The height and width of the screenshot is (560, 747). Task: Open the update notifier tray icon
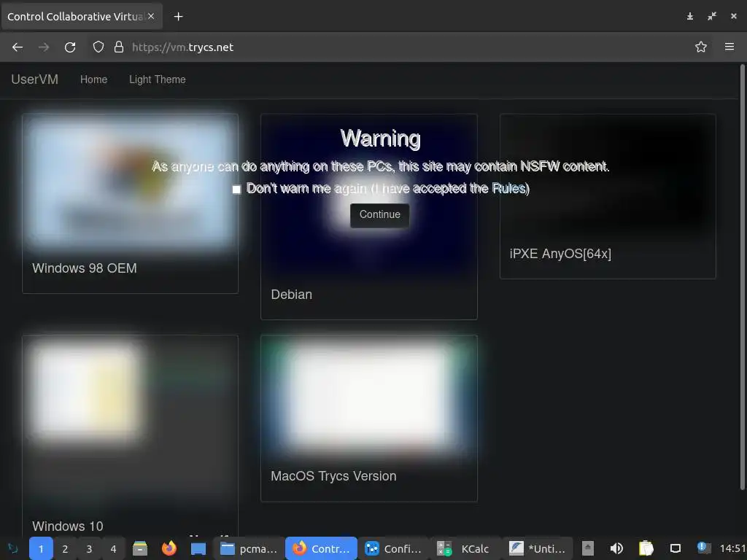(704, 548)
